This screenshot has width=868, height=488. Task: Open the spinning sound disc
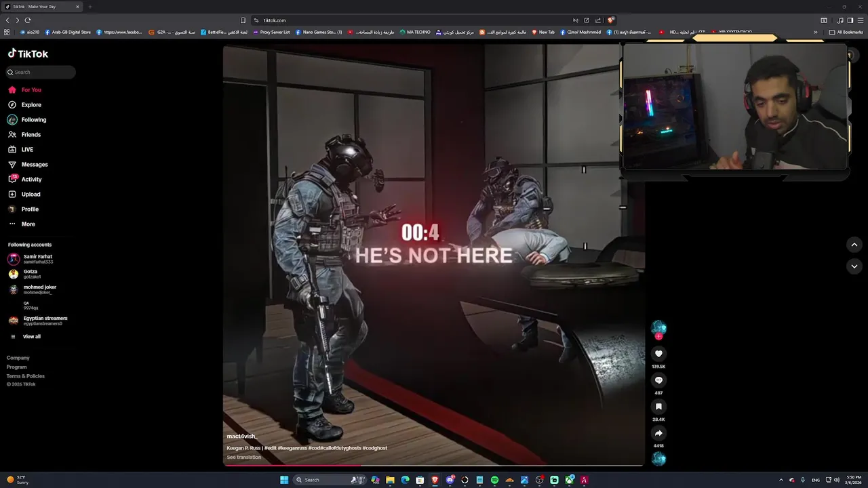pyautogui.click(x=658, y=459)
